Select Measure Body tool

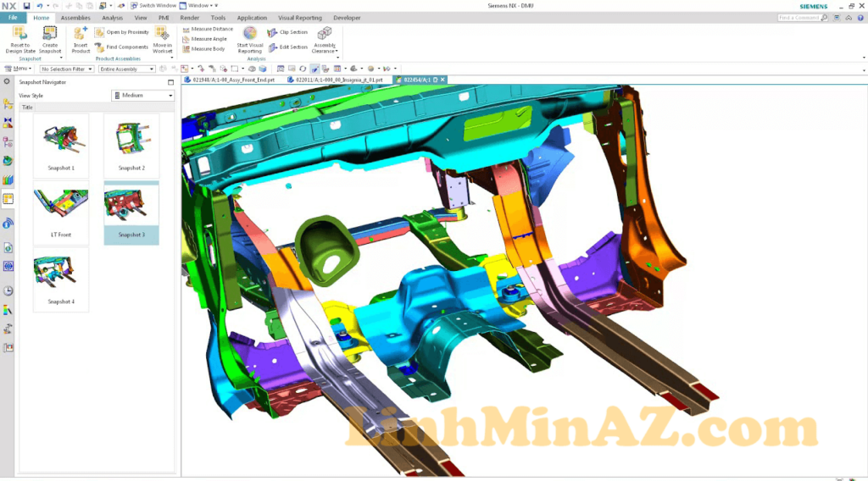tap(203, 48)
